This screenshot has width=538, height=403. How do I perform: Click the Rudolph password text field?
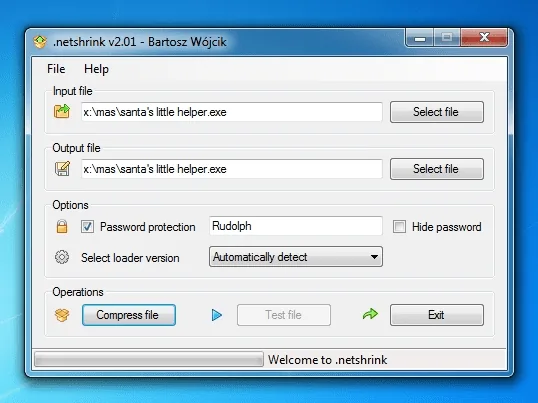click(296, 226)
